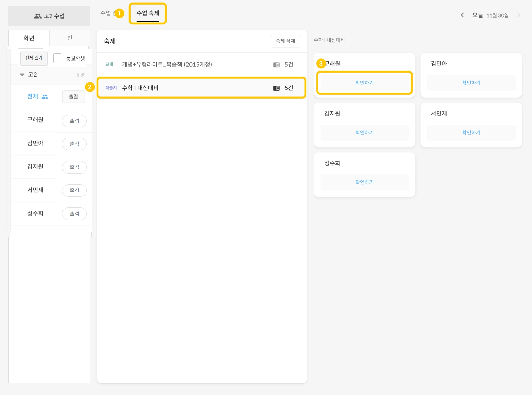Click the 숙제 삭제 button

click(285, 41)
